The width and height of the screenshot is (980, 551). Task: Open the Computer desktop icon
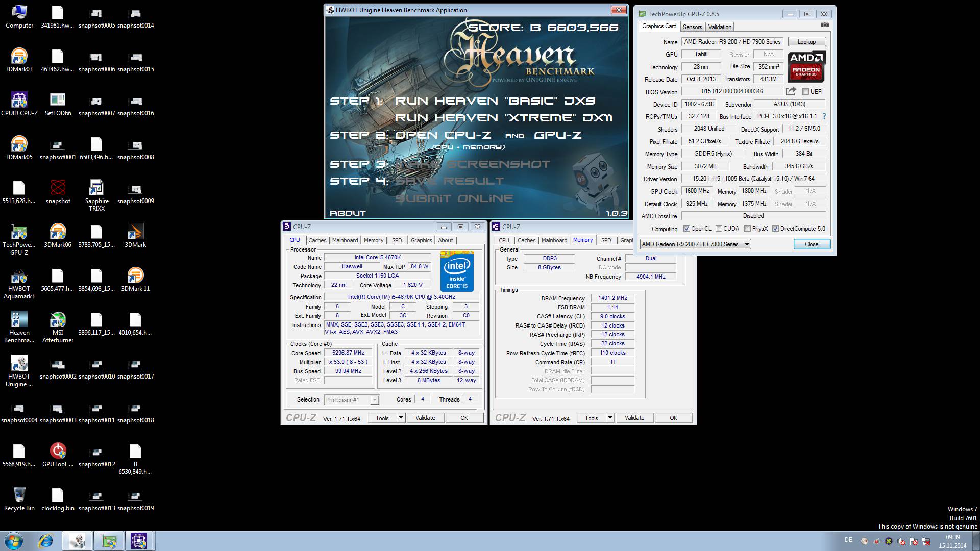coord(19,16)
